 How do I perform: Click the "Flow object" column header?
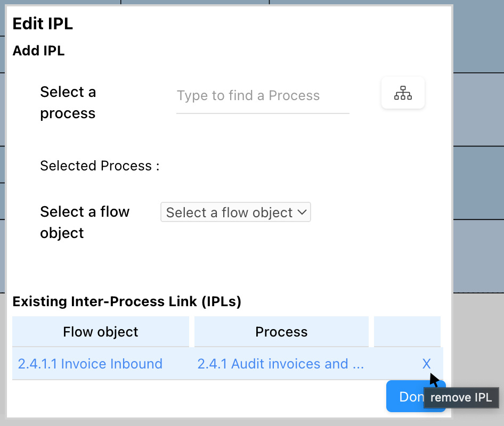pos(100,332)
